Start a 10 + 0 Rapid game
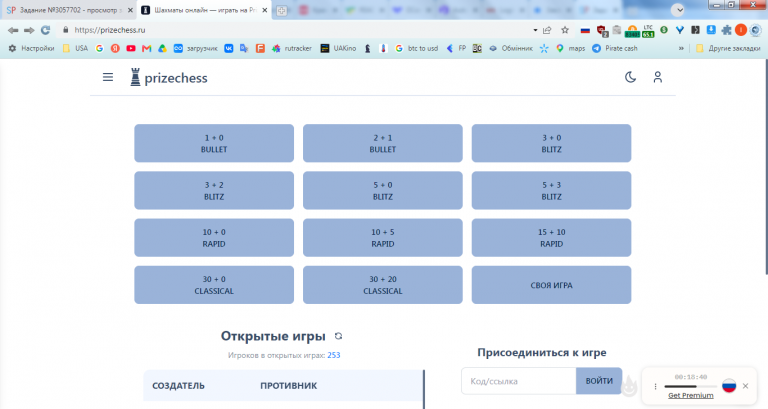Viewport: 768px width, 409px height. coord(214,238)
